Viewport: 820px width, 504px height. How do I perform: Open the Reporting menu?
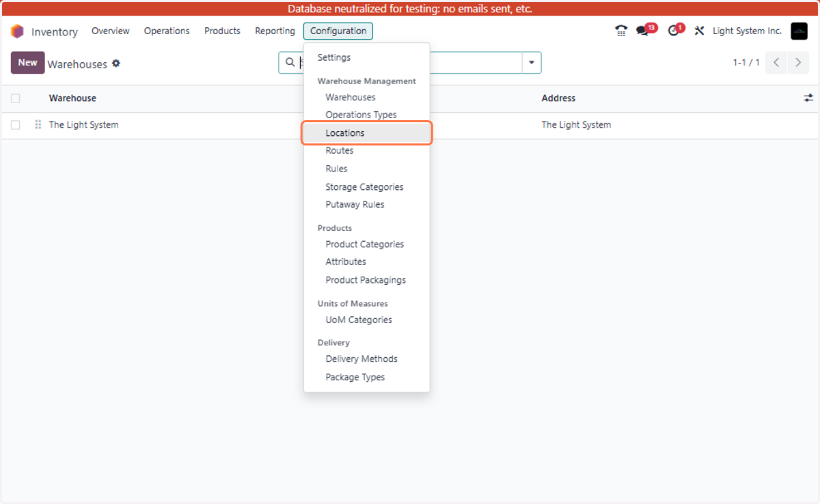coord(275,31)
